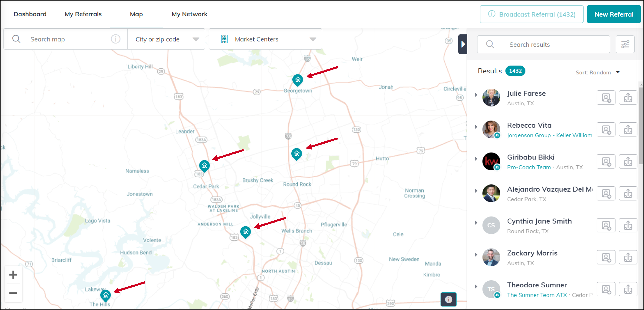
Task: Send referral to Cynthia Jane Smith
Action: [628, 225]
